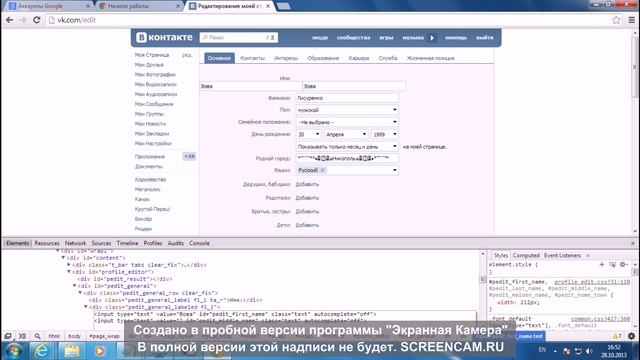The image size is (640, 360).
Task: Click Добавить next to Родители
Action: [307, 198]
